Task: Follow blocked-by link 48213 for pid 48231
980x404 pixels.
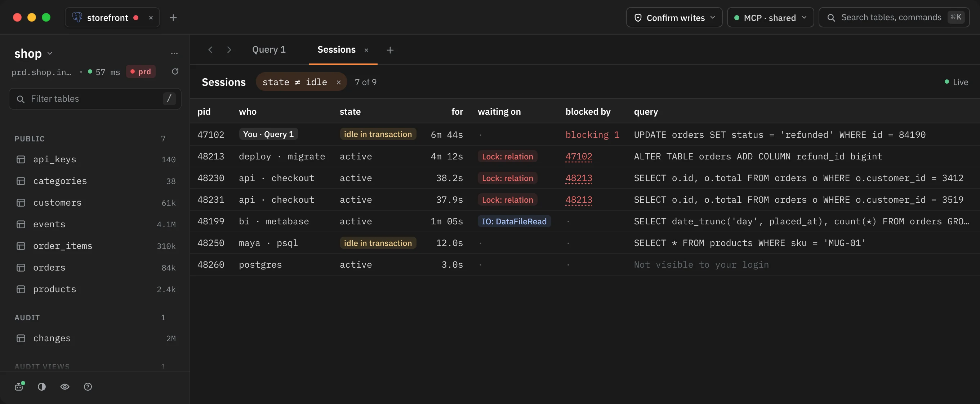Action: tap(579, 200)
